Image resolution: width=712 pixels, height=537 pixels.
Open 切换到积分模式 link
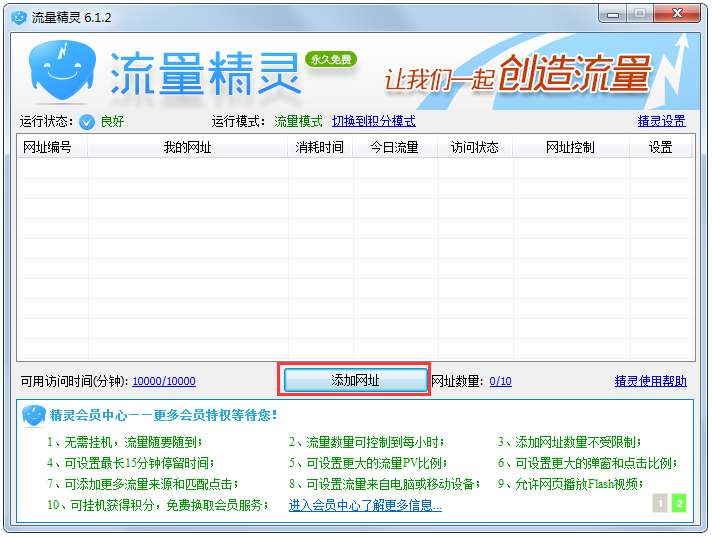coord(373,121)
